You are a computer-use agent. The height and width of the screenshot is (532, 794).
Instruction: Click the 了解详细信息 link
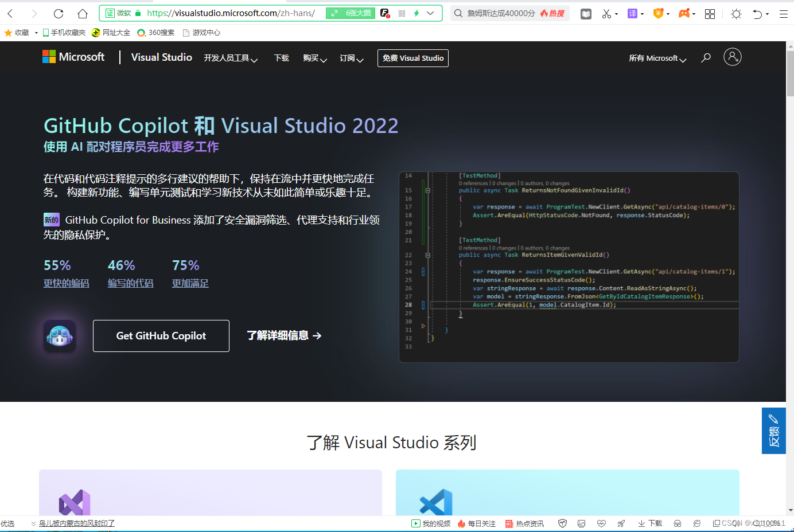pyautogui.click(x=284, y=335)
